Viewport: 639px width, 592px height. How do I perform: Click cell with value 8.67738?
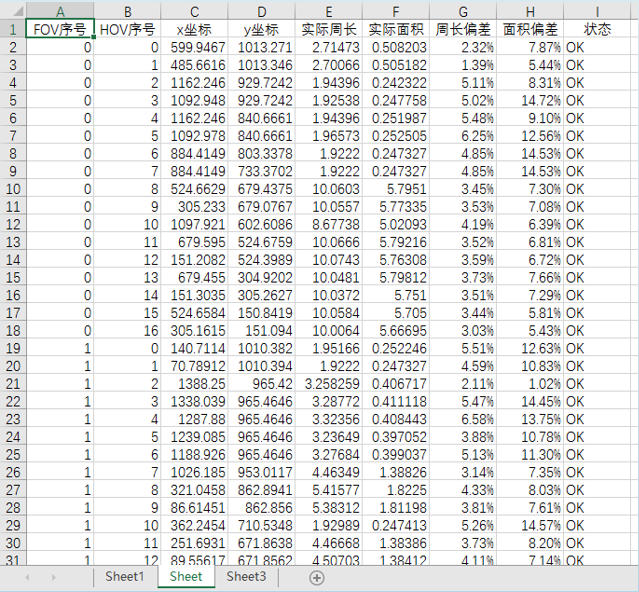pos(329,224)
